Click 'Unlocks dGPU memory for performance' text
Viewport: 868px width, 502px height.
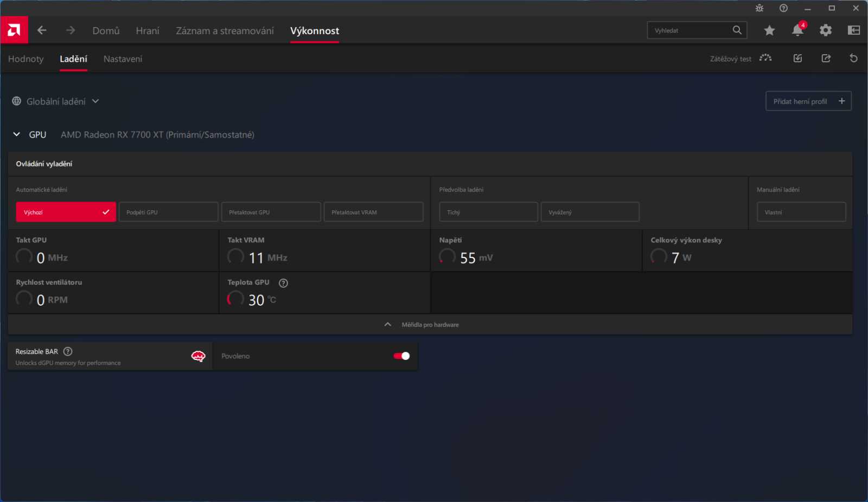click(68, 363)
